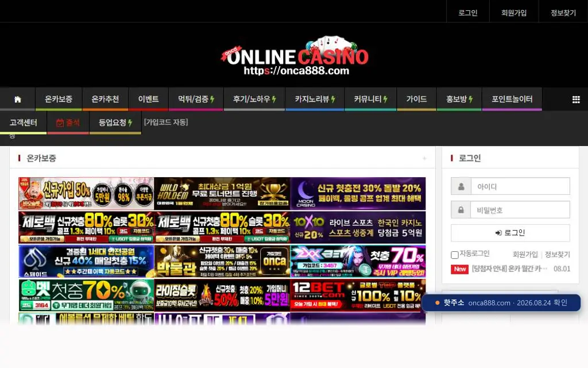This screenshot has height=368, width=588.
Task: Open the 포인트놀이터 menu
Action: tap(512, 99)
